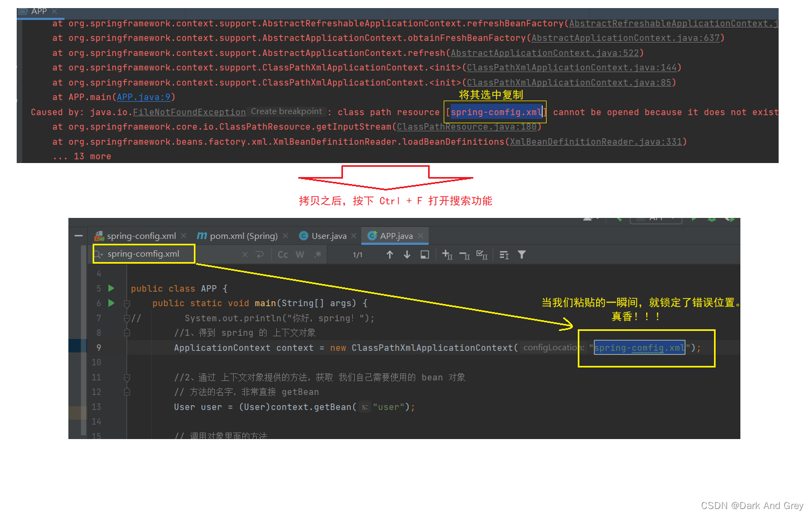Click 'public class APP' declaration text
812x516 pixels.
pos(174,289)
